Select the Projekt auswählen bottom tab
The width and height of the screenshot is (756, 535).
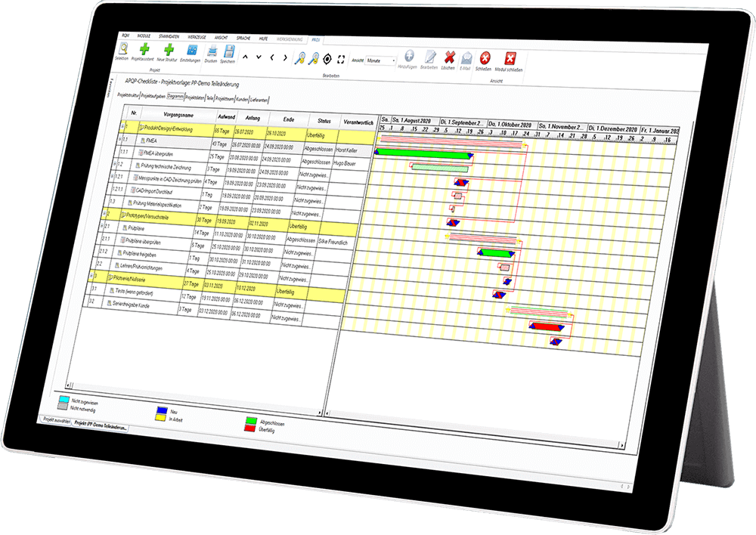point(55,419)
